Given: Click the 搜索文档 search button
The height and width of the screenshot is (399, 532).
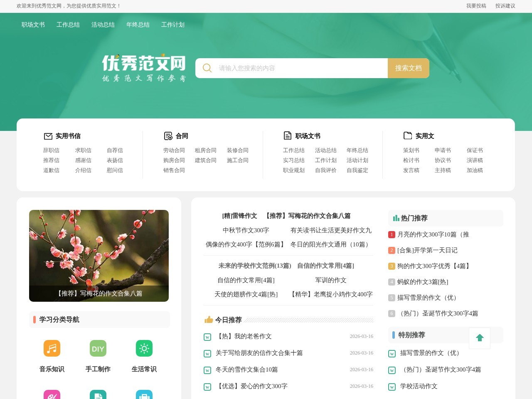Looking at the screenshot, I should point(409,68).
